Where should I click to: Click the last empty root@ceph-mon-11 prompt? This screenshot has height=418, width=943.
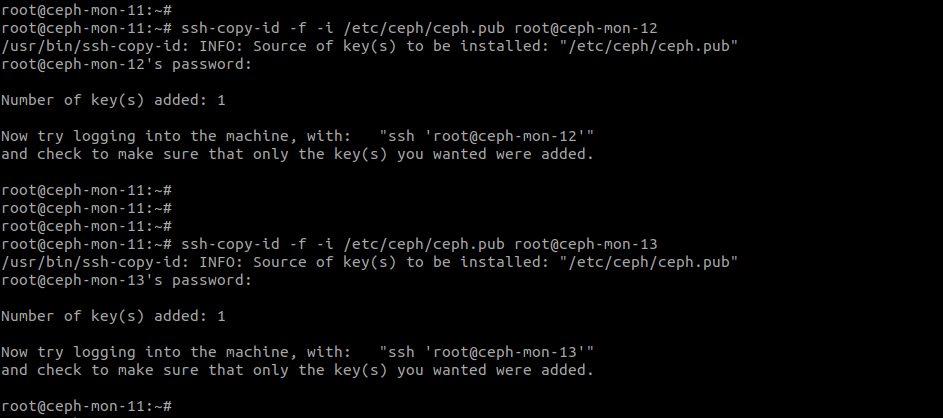(87, 407)
